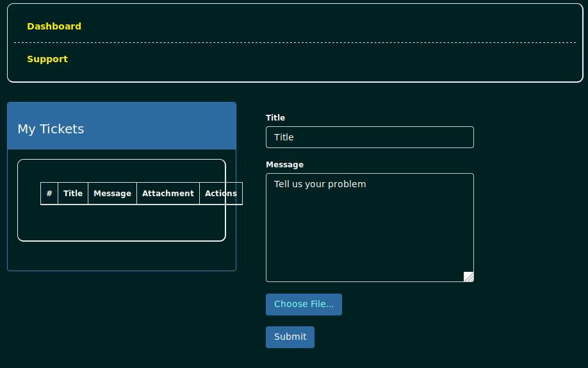Screen dimensions: 588x368
Task: Click the Message column header in table
Action: [112, 194]
